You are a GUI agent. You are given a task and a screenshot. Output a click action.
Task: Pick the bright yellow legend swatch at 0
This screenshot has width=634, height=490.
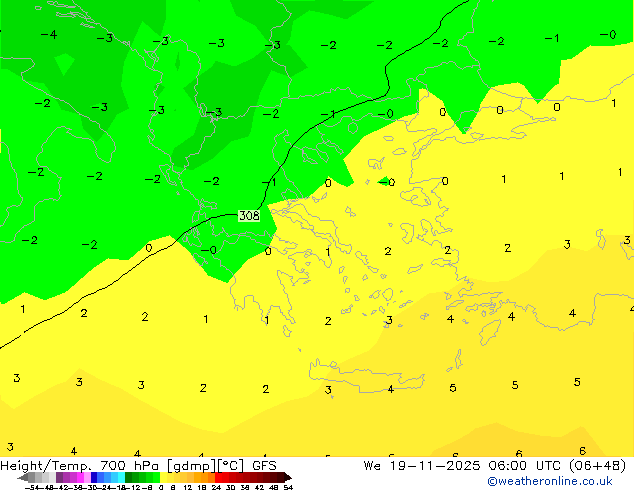point(163,478)
